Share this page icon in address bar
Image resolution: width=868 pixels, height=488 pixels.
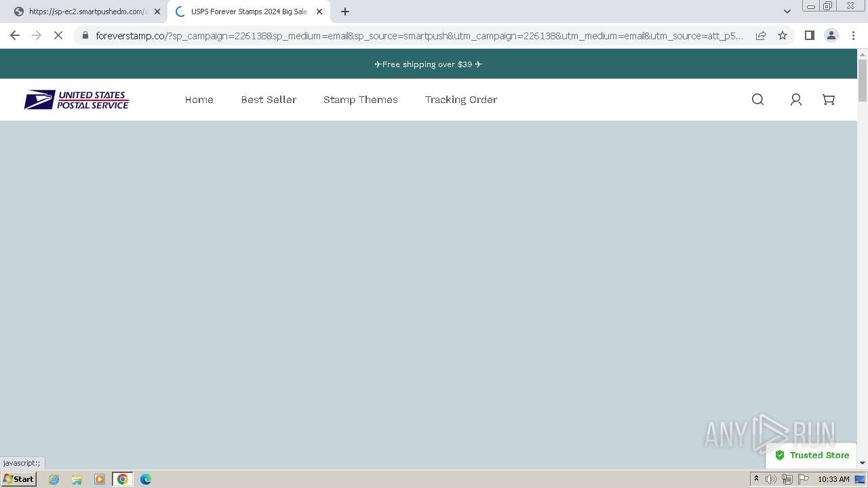[761, 35]
